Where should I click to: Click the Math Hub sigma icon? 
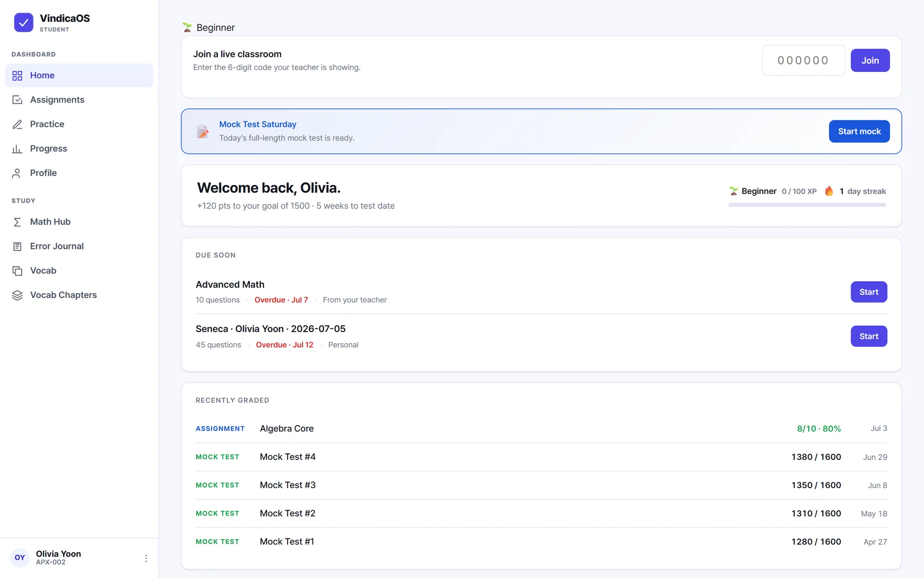coord(17,222)
